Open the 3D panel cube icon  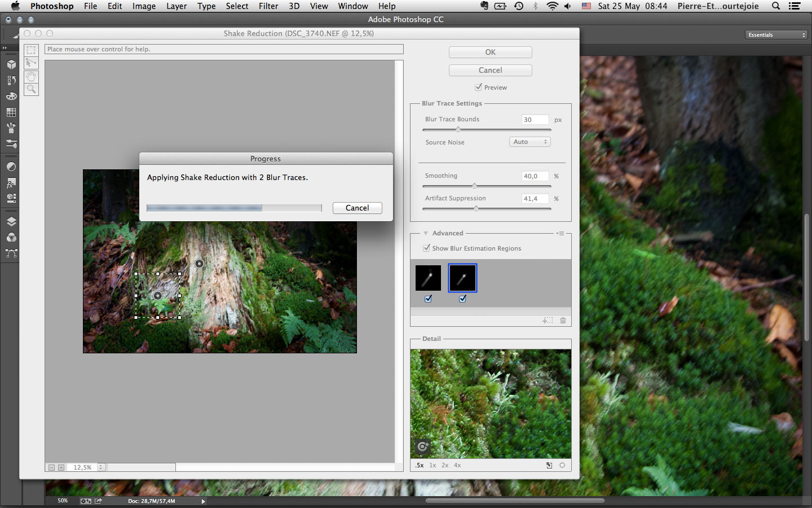click(x=11, y=64)
